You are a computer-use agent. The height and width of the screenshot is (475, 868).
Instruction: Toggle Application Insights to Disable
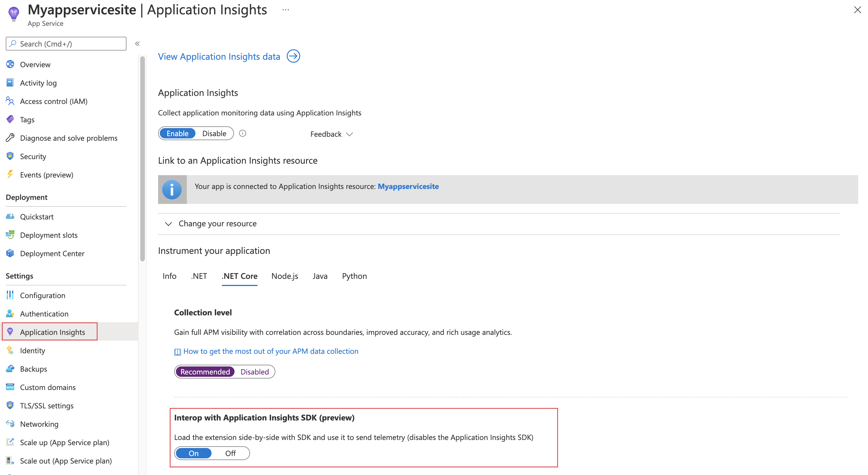click(214, 133)
